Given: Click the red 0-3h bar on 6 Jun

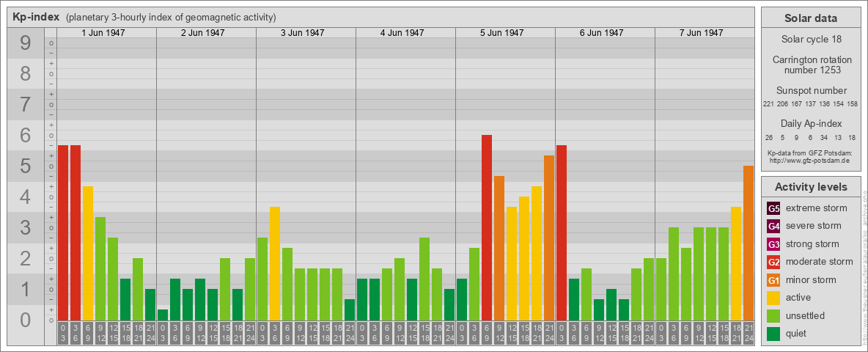Looking at the screenshot, I should pyautogui.click(x=562, y=233).
